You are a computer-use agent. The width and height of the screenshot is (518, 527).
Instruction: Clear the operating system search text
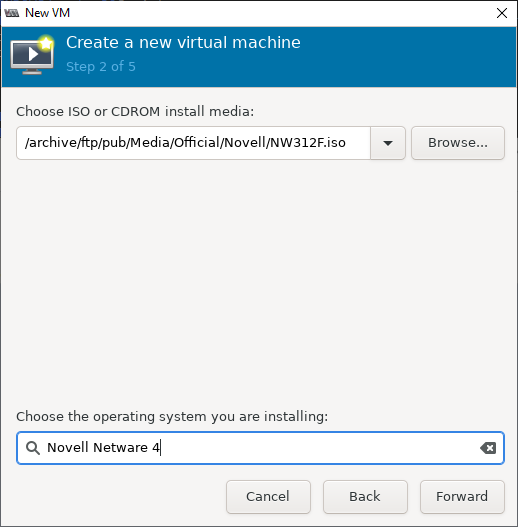[x=488, y=448]
